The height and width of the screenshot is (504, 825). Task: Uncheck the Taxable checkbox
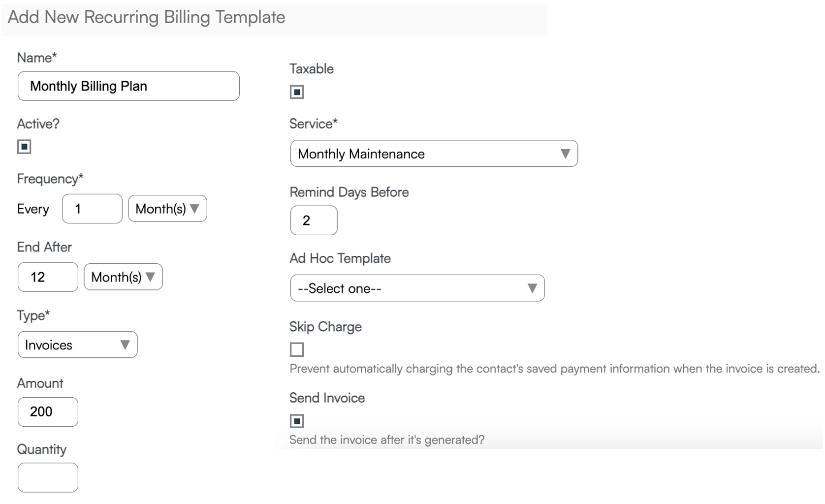(x=297, y=92)
